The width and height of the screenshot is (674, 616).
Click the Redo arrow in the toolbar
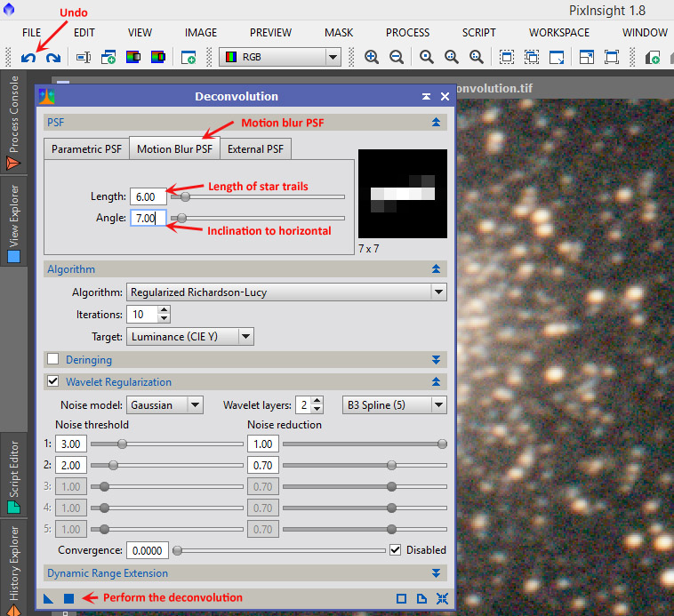(x=52, y=58)
